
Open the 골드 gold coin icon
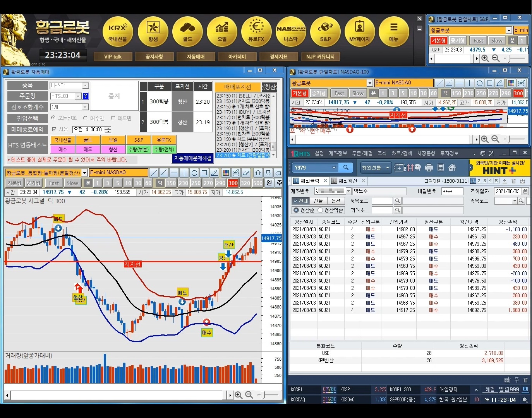(x=187, y=32)
